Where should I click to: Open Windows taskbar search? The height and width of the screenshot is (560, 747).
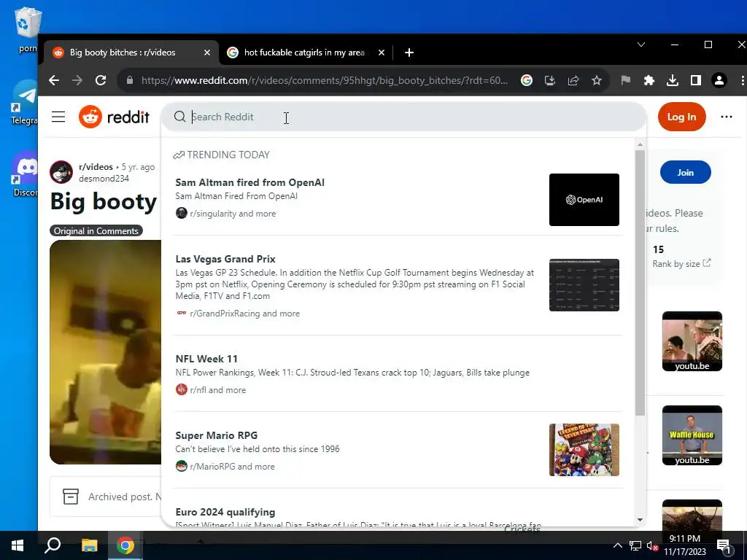point(53,545)
